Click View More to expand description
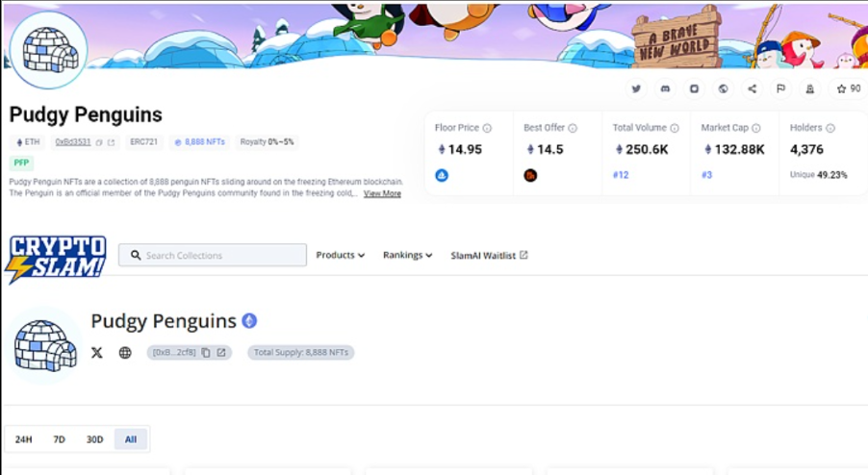Image resolution: width=868 pixels, height=475 pixels. [382, 193]
